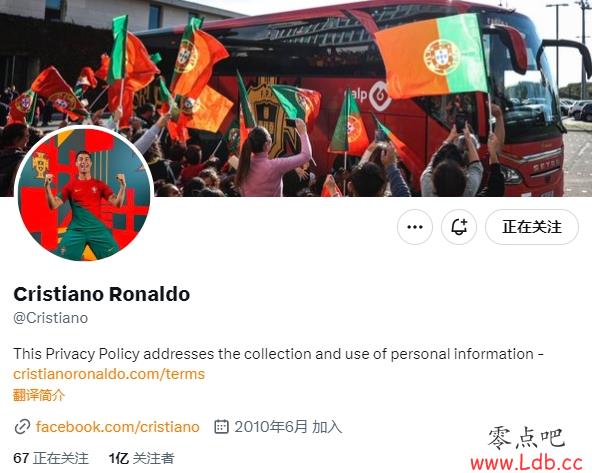Open the 67 正在关注 following list
592x473 pixels.
pyautogui.click(x=51, y=458)
